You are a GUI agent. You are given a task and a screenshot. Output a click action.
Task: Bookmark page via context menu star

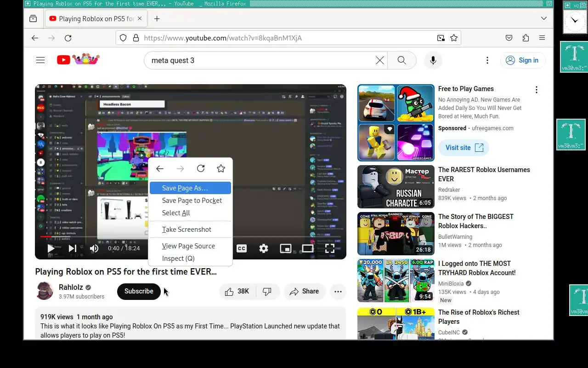221,168
